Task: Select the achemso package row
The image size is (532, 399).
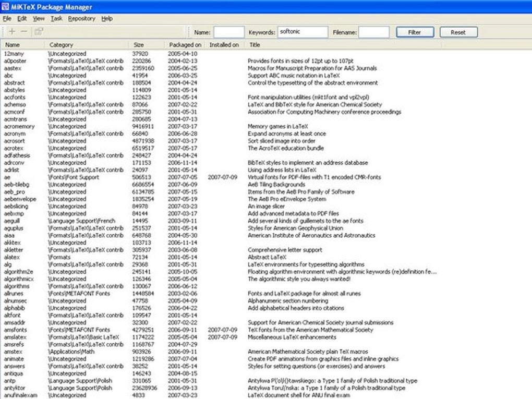Action: pos(221,104)
